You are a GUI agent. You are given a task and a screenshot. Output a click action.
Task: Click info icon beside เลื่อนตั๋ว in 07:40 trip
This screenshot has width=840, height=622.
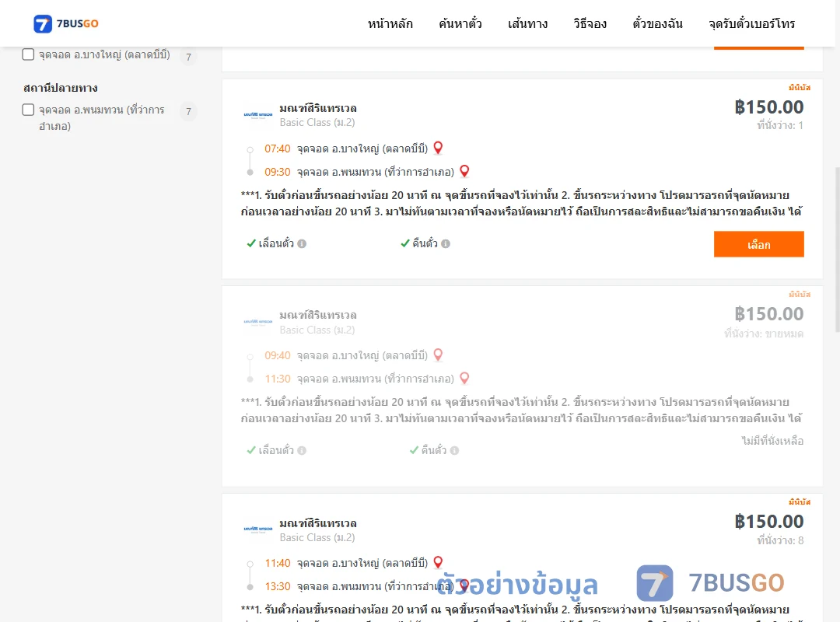click(x=302, y=244)
